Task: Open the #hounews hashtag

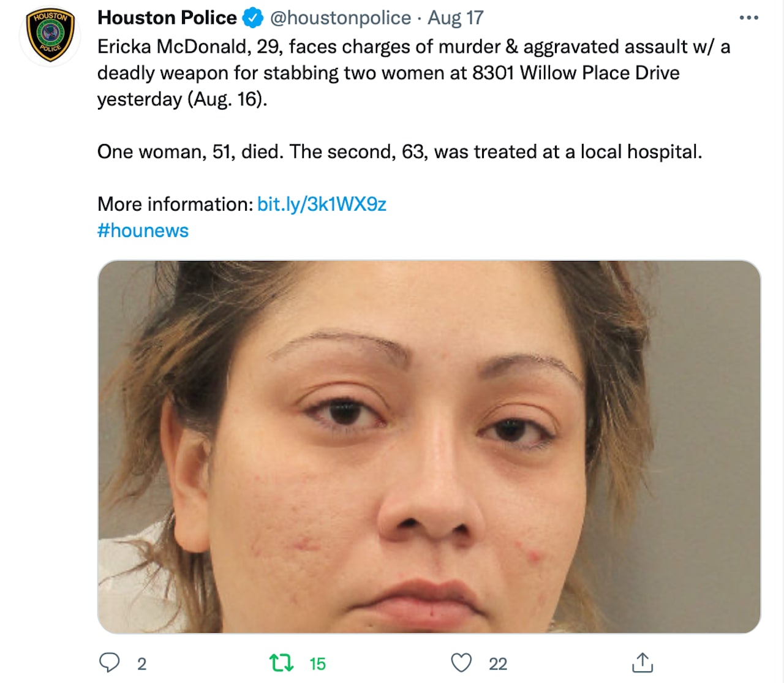Action: point(143,230)
